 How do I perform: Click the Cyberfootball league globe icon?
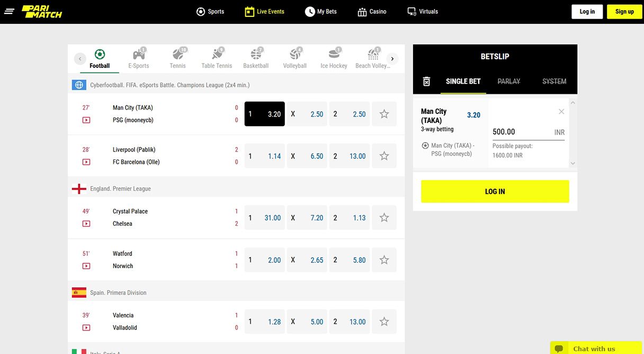[x=79, y=85]
